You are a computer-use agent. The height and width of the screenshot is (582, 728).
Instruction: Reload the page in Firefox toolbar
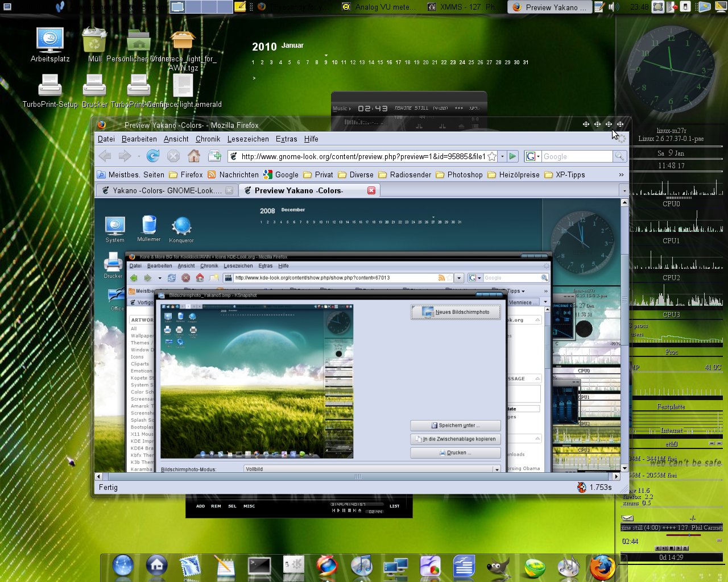[152, 156]
